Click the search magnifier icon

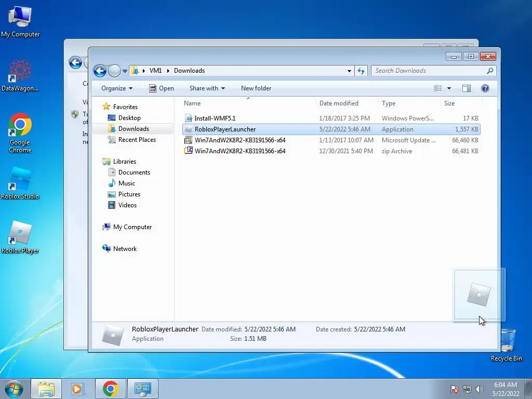pos(489,71)
